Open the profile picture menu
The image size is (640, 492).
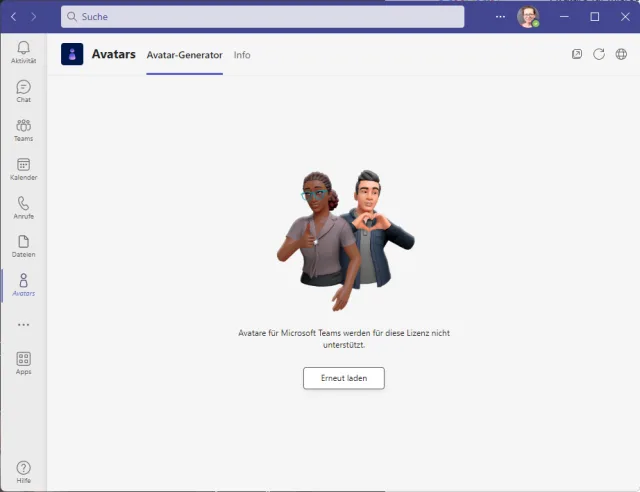pyautogui.click(x=528, y=17)
